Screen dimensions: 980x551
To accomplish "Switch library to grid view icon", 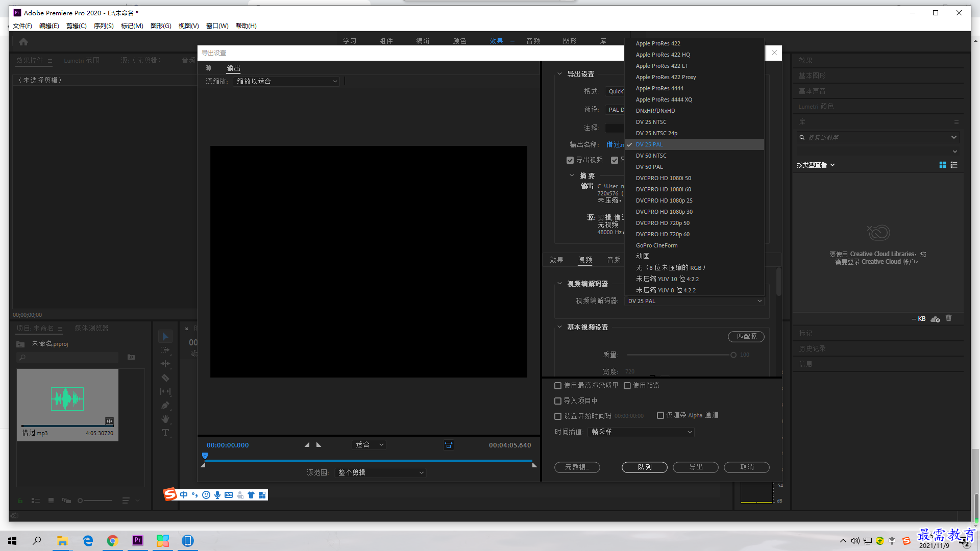I will point(943,165).
